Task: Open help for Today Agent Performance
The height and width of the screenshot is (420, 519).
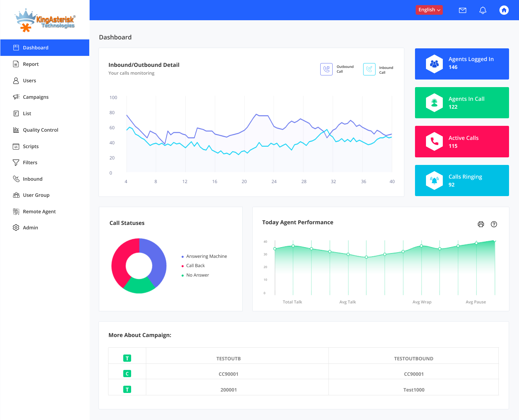Action: 494,224
